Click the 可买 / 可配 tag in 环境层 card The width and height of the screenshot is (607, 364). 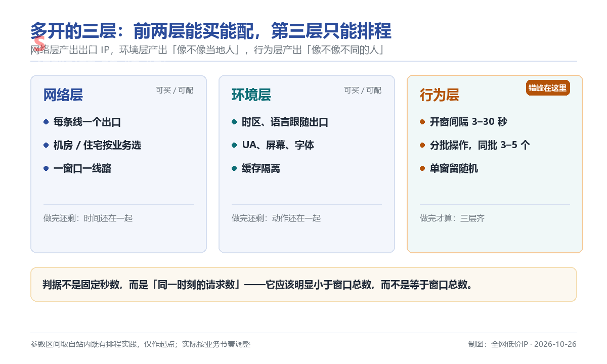coord(363,90)
